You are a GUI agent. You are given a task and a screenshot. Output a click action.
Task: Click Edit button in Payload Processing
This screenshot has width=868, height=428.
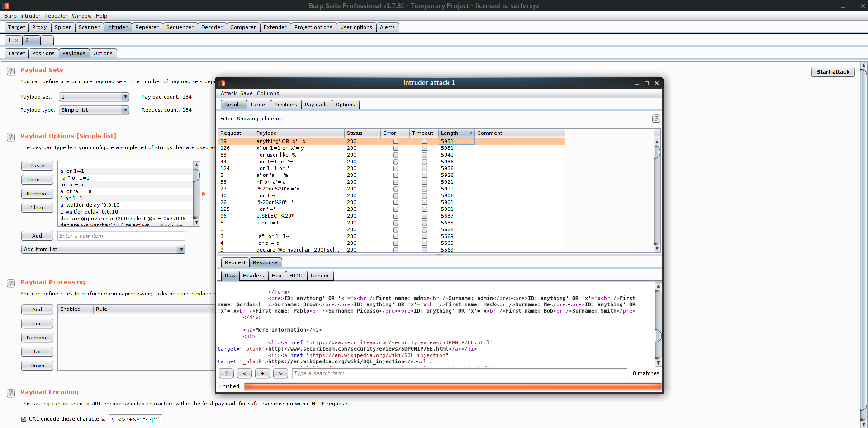[x=37, y=323]
